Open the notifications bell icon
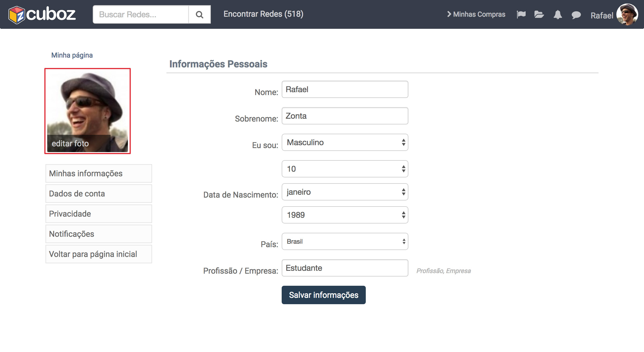The image size is (644, 352). click(558, 14)
